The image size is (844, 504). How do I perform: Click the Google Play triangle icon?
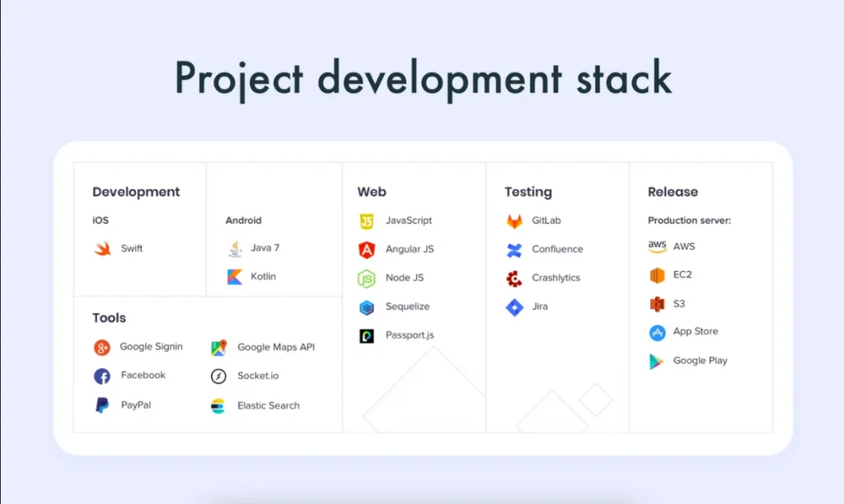657,362
